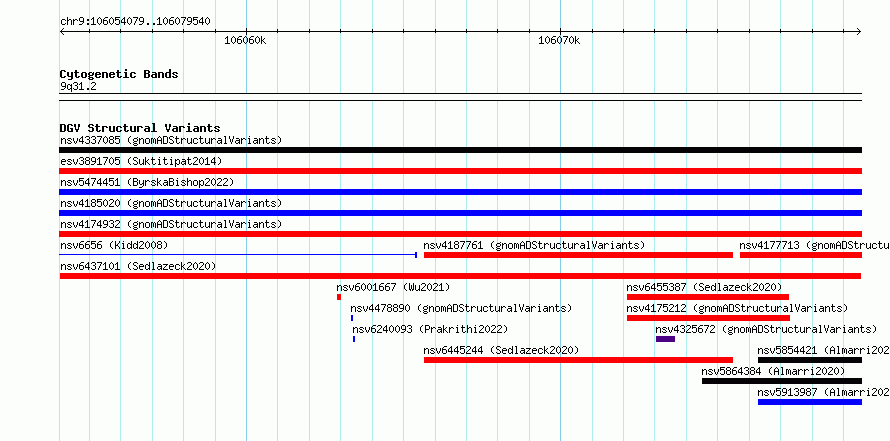The width and height of the screenshot is (890, 441).
Task: Click the thin blue line of nsv6656
Action: click(238, 255)
